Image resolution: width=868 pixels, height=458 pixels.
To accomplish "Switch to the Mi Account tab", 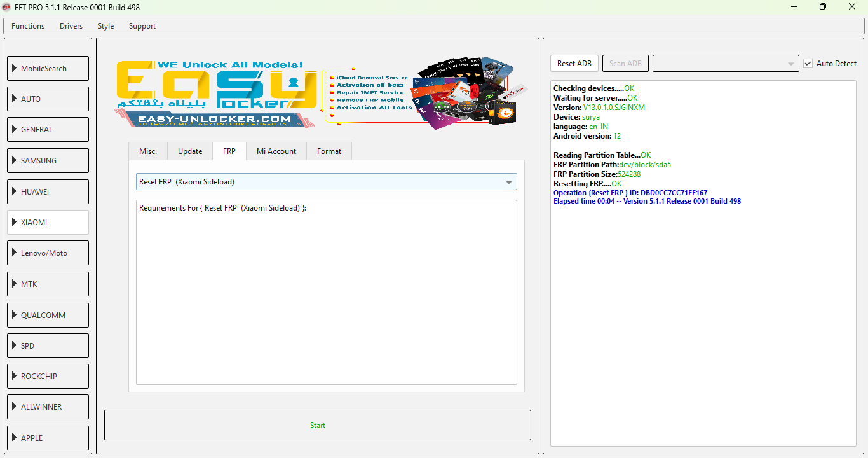I will (276, 151).
